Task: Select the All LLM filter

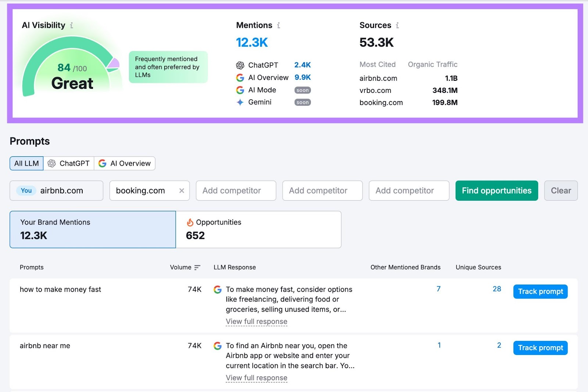Action: tap(26, 163)
